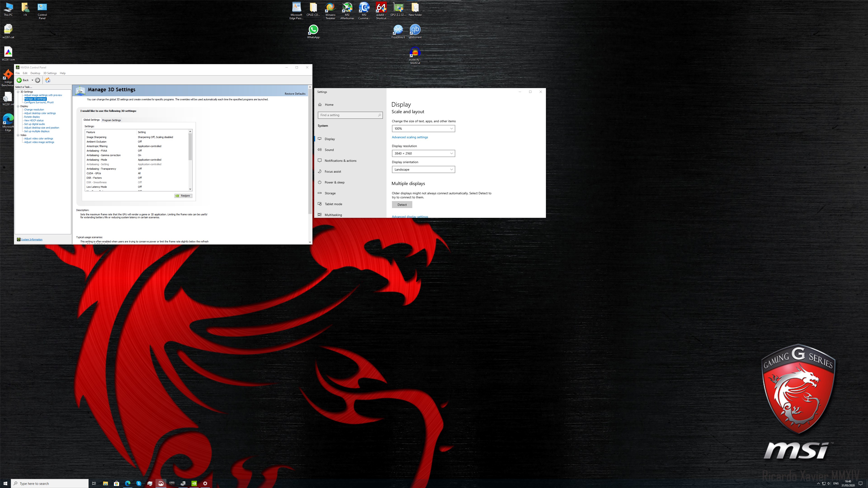Select the This PC desktop icon
This screenshot has height=488, width=868.
coord(8,9)
